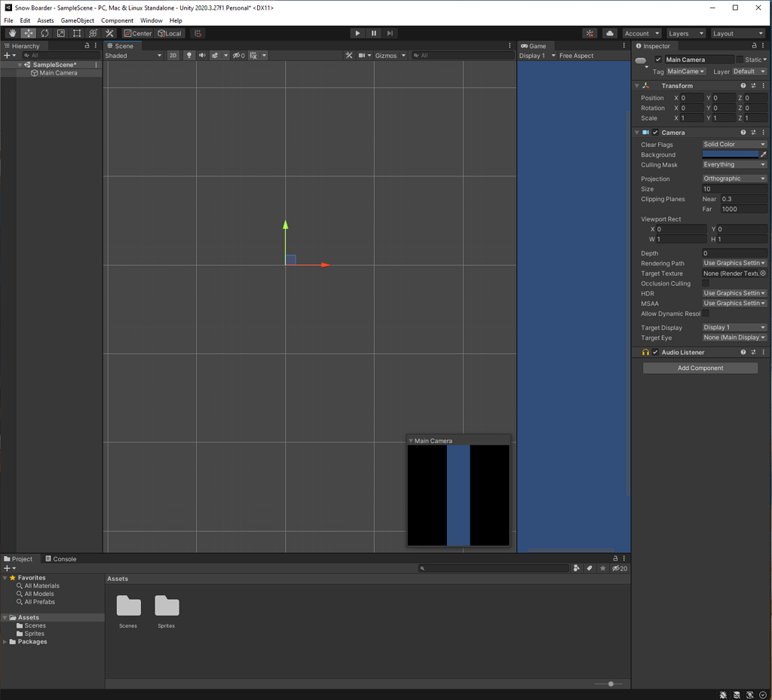The height and width of the screenshot is (700, 772).
Task: Toggle scene view audio
Action: pos(201,55)
